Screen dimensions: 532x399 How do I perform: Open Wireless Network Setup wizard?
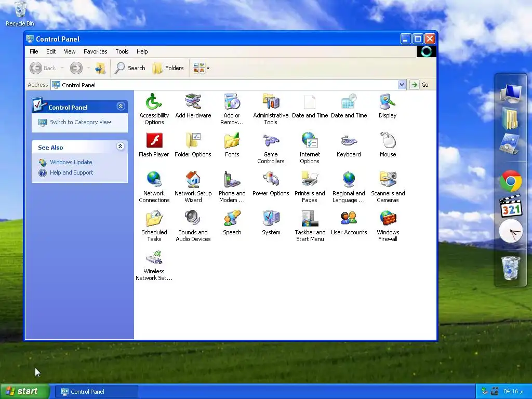[x=154, y=264]
